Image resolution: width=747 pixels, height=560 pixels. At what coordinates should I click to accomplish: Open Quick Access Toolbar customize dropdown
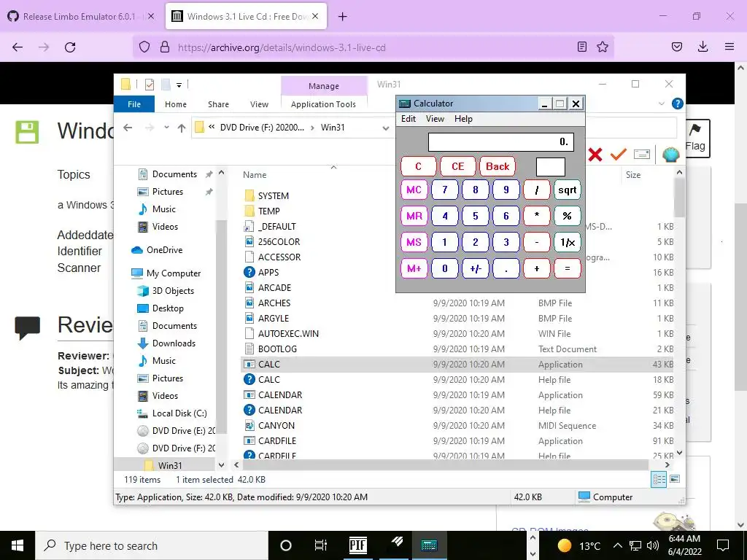(179, 85)
